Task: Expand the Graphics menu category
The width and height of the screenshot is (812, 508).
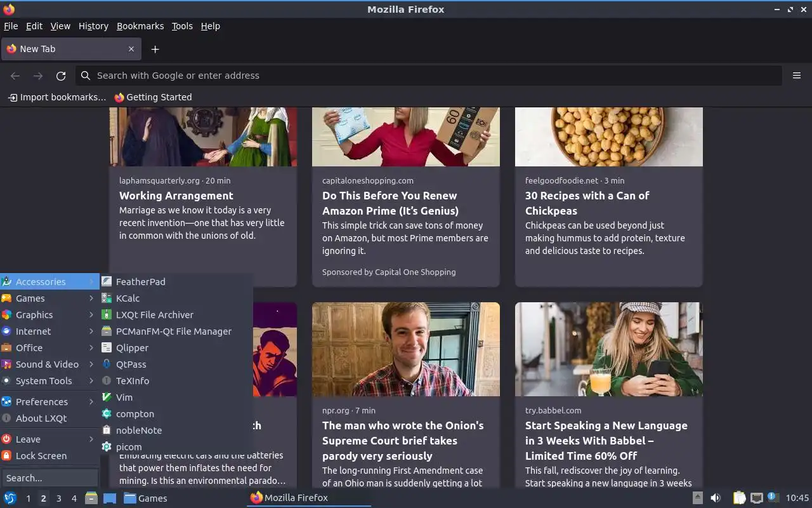Action: click(49, 314)
